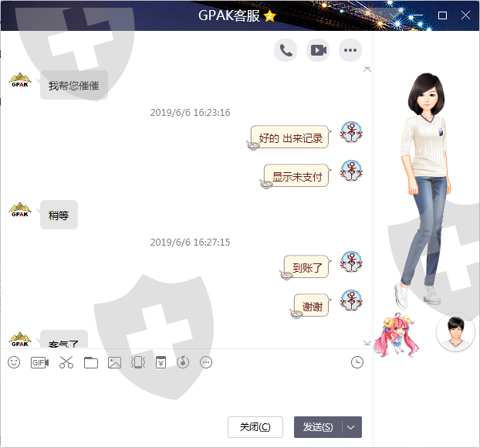Show more toolbar tools ellipsis
The height and width of the screenshot is (448, 480).
[x=206, y=362]
